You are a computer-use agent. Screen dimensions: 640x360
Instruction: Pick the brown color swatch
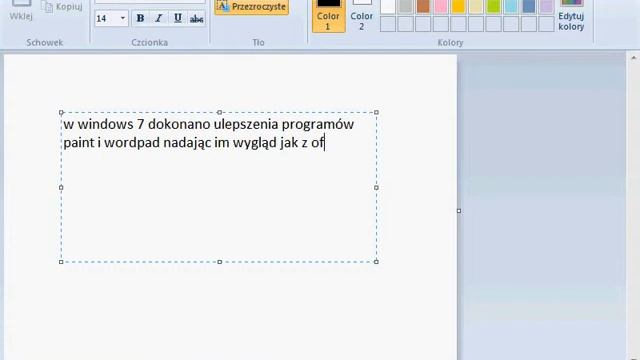pyautogui.click(x=423, y=7)
